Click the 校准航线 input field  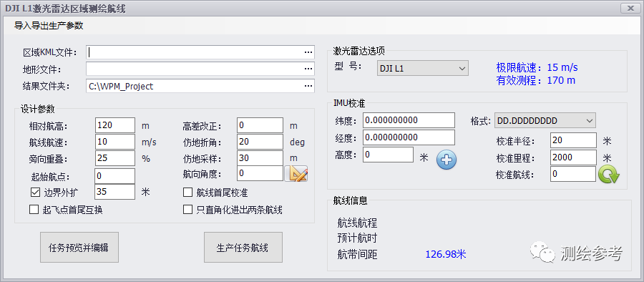pos(573,174)
